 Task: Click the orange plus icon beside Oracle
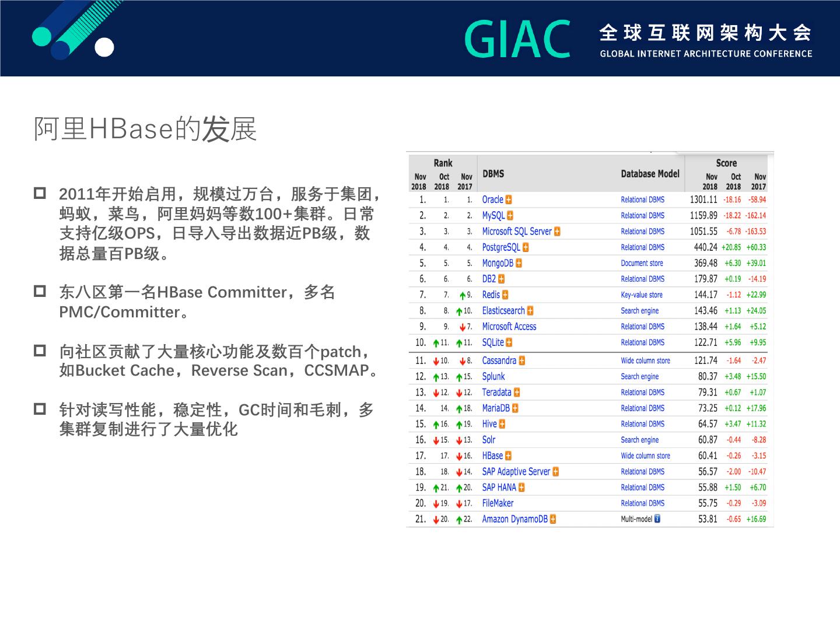click(x=509, y=199)
